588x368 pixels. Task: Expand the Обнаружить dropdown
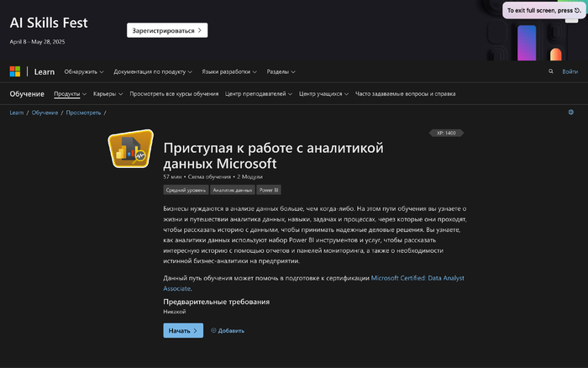coord(84,71)
